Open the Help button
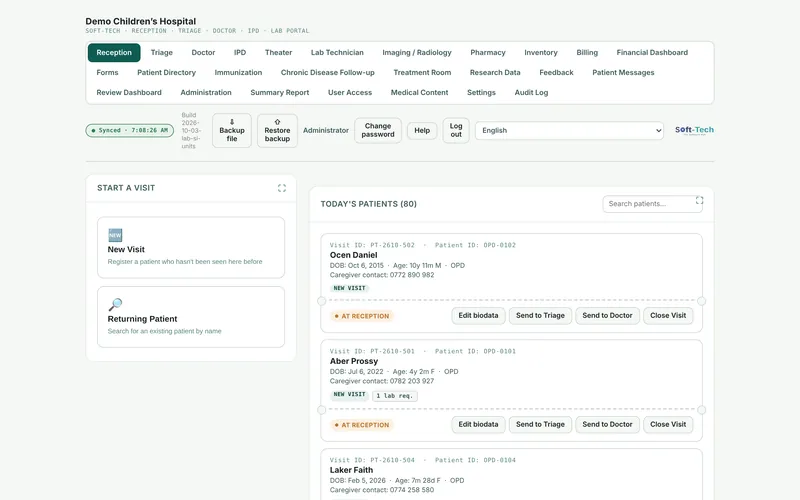This screenshot has width=800, height=500. (422, 131)
